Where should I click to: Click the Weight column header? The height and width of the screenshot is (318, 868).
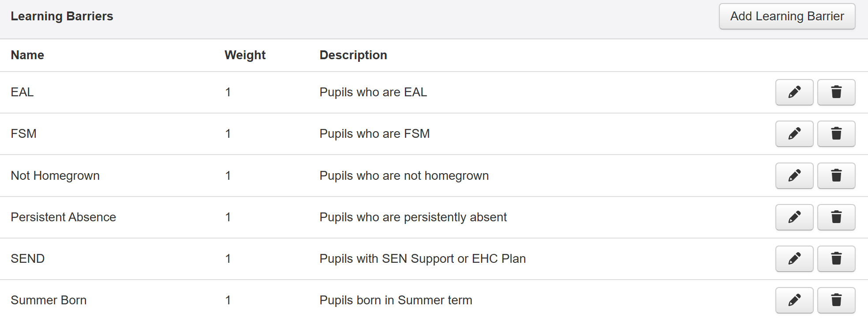[x=245, y=55]
